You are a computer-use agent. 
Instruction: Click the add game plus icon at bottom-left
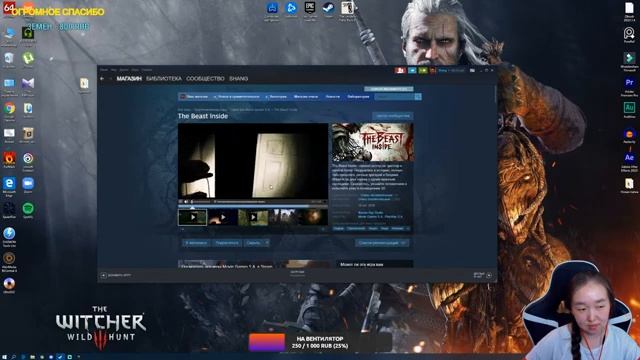pos(103,276)
